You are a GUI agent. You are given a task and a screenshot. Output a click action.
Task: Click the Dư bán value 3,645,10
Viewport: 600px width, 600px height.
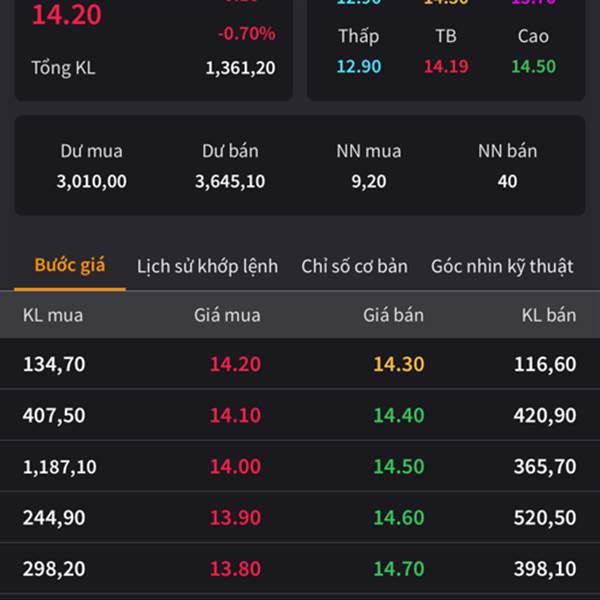[230, 181]
